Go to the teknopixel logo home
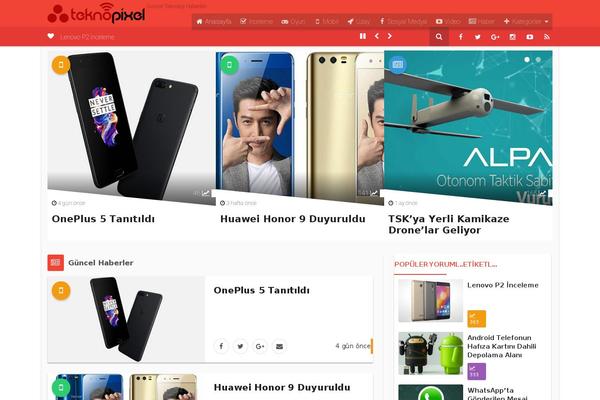Viewport: 600px width, 400px height. [x=96, y=14]
